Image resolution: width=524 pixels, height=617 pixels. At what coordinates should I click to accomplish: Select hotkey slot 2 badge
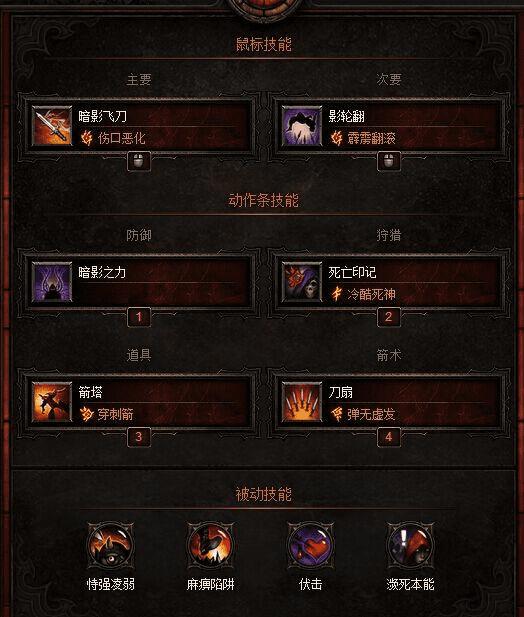tap(389, 317)
